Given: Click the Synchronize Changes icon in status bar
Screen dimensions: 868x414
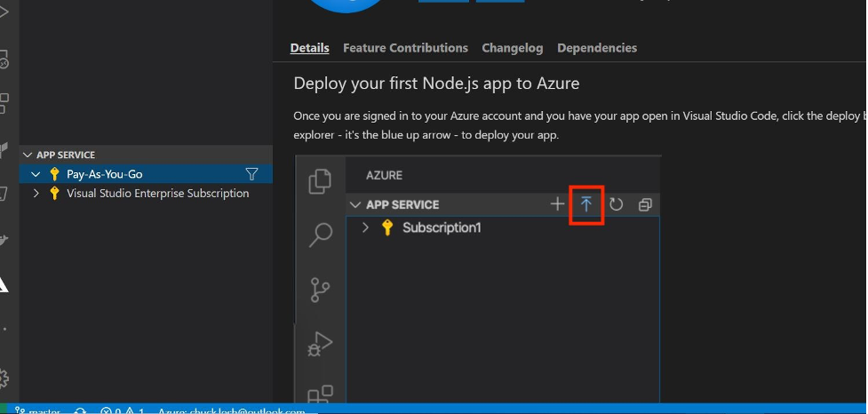Looking at the screenshot, I should [x=80, y=411].
